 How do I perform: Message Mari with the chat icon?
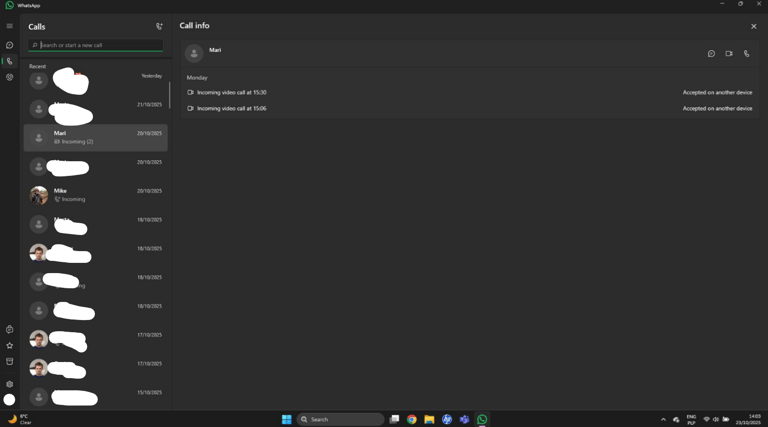pos(711,53)
